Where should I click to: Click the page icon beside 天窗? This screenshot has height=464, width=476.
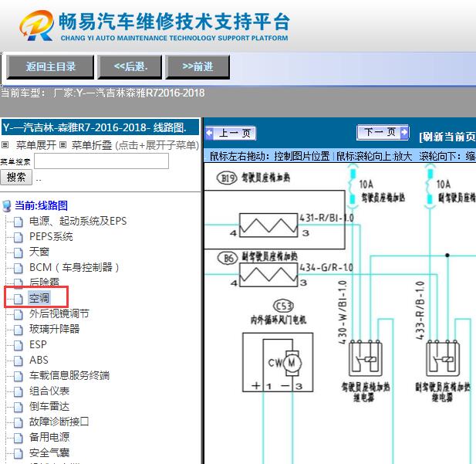tap(19, 252)
